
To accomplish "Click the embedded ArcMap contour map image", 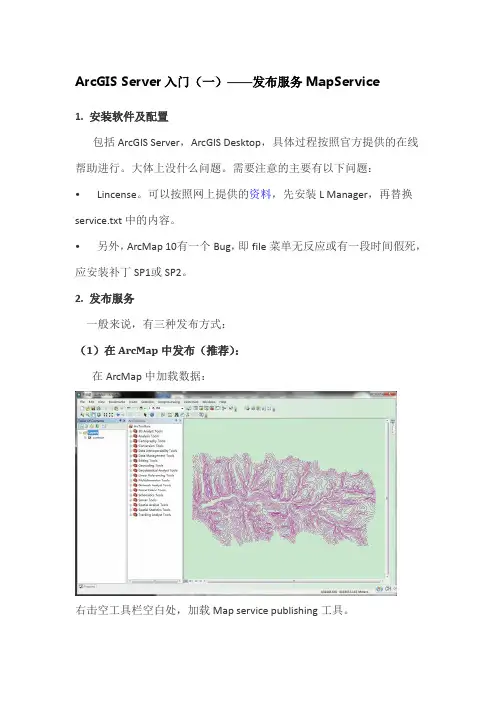I will click(x=236, y=493).
